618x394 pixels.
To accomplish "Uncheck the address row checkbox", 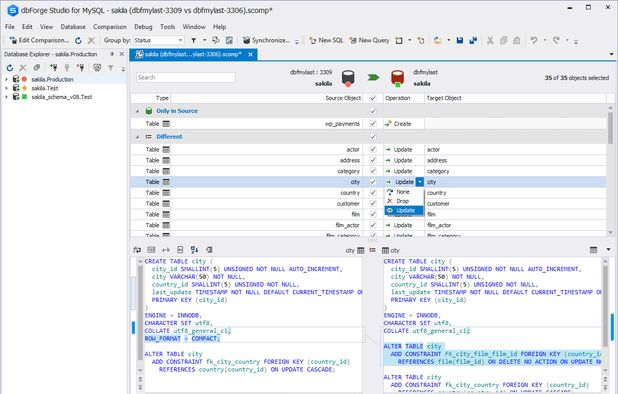I will pyautogui.click(x=373, y=160).
